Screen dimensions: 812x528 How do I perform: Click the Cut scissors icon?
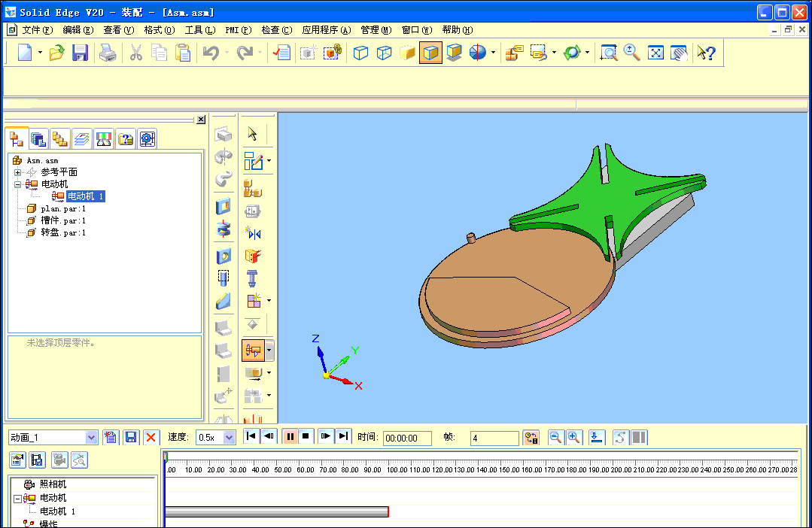coord(135,53)
